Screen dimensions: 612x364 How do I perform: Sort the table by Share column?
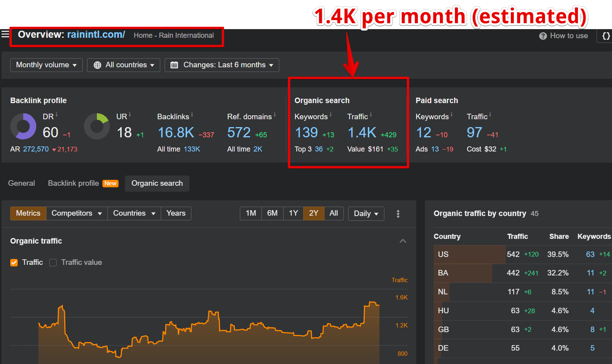click(x=559, y=237)
